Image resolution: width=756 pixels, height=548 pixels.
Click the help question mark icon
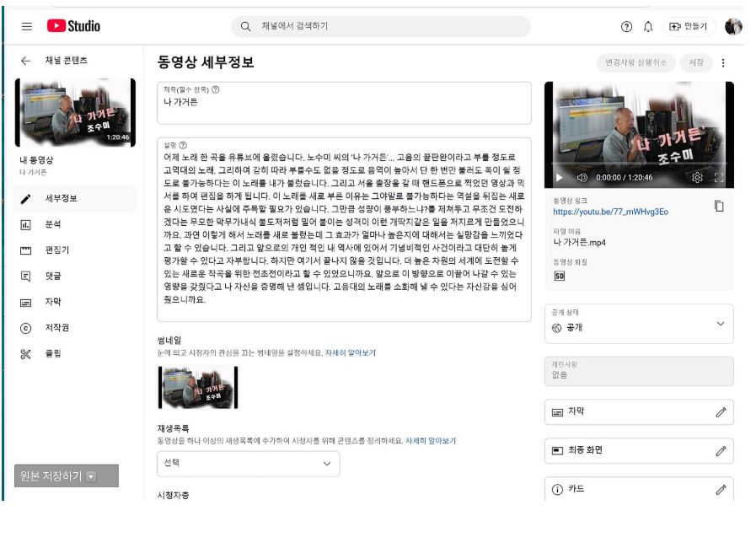point(626,26)
